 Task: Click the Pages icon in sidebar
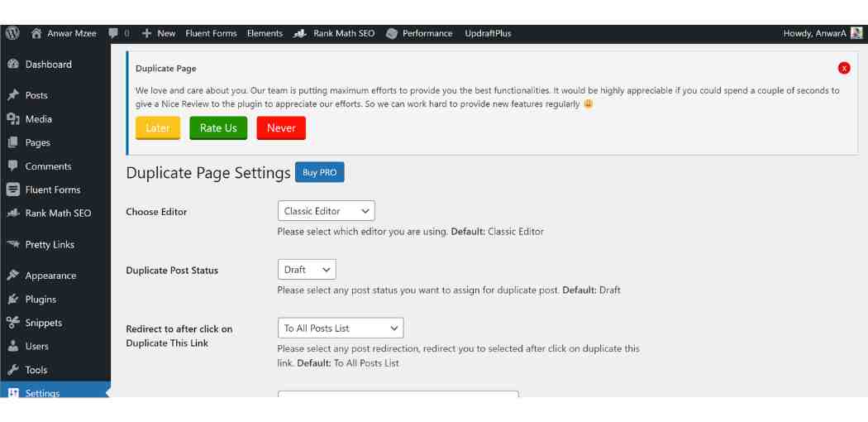tap(13, 142)
